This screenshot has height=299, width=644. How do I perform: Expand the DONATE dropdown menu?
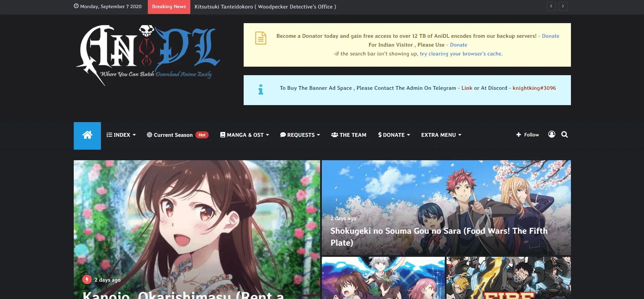click(x=394, y=135)
